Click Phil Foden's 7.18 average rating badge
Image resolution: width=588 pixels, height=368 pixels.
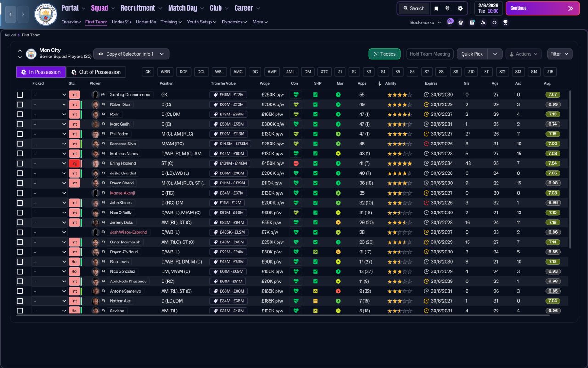[x=553, y=134]
